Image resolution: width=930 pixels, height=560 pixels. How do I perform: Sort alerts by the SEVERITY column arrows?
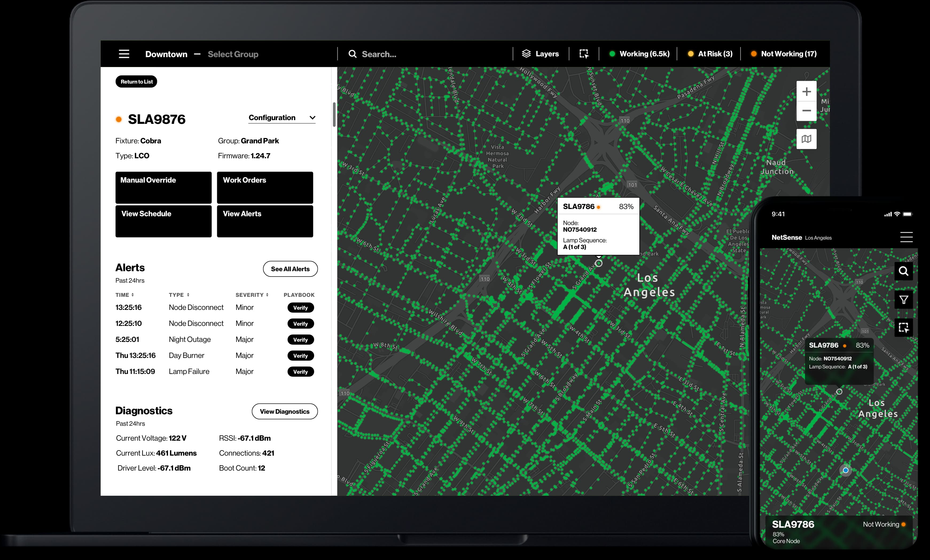[x=267, y=295]
